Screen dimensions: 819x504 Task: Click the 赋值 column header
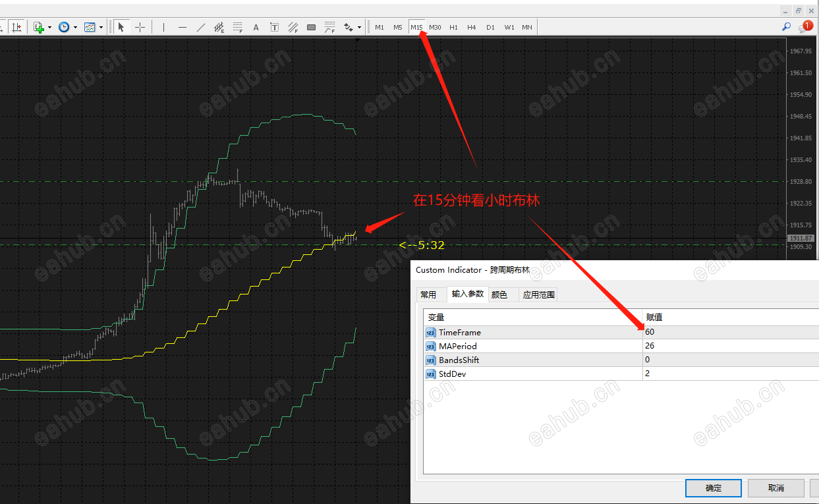pos(731,318)
